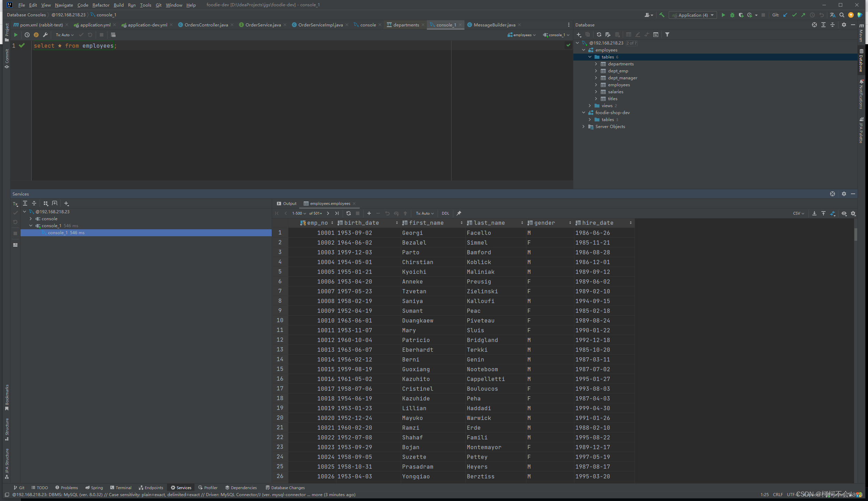The width and height of the screenshot is (868, 501).
Task: Open the Refactor menu
Action: point(101,5)
